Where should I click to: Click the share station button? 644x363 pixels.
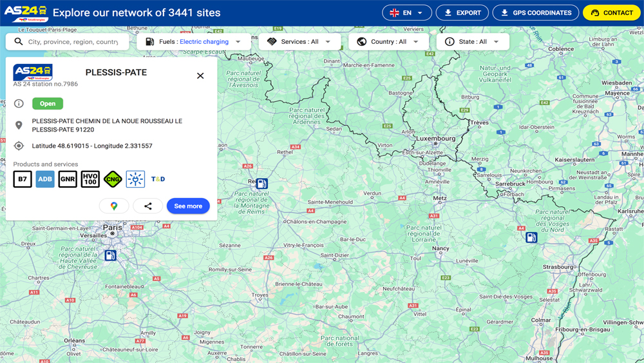tap(148, 206)
